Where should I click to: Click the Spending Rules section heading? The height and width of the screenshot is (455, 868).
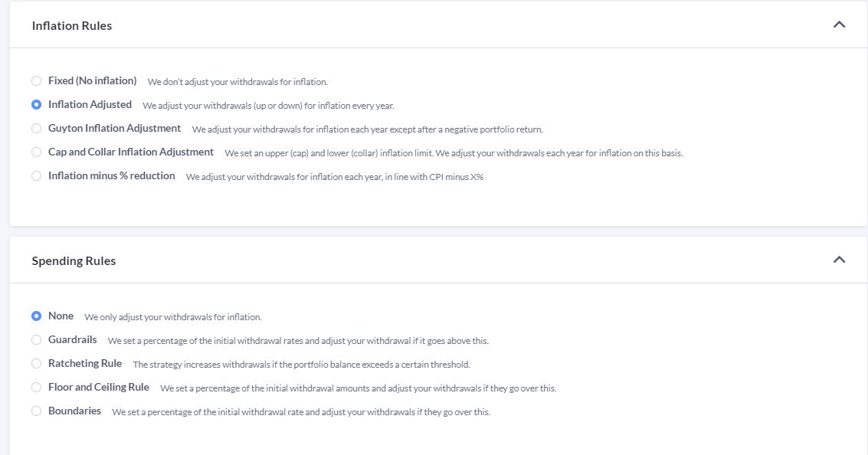(74, 261)
